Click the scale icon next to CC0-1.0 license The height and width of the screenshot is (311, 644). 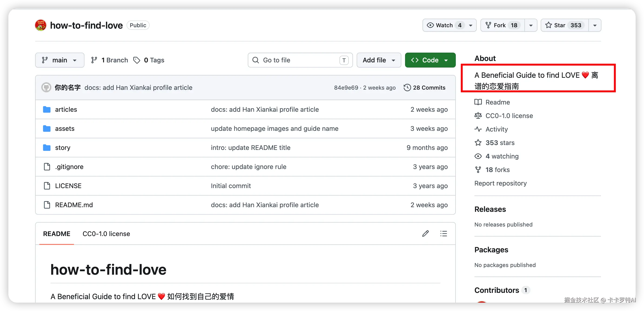[x=478, y=116]
